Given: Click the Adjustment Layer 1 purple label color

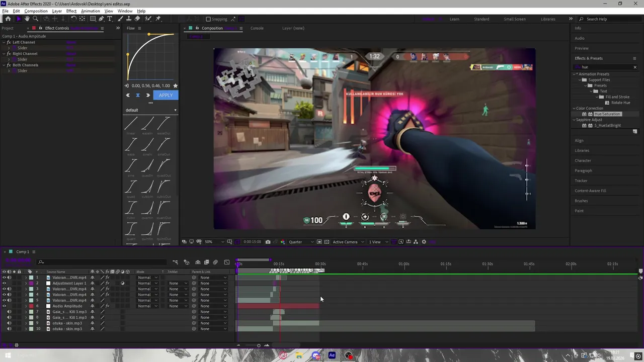Looking at the screenshot, I should [x=31, y=283].
